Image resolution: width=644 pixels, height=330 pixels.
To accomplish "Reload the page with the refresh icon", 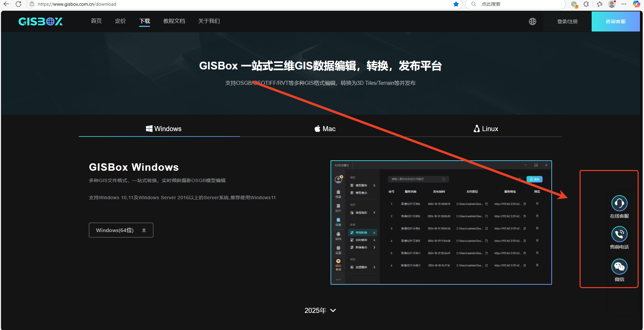I will 18,4.
